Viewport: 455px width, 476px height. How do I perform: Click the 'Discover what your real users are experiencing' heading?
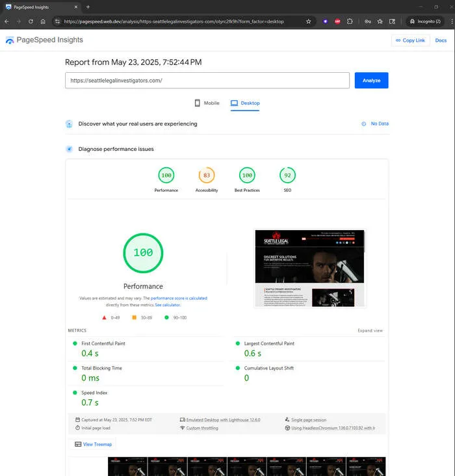click(138, 124)
